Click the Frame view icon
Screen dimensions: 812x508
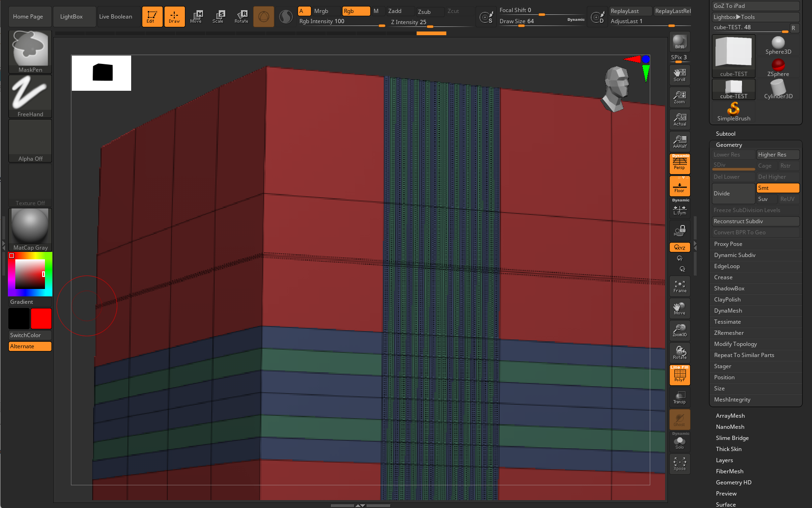679,286
